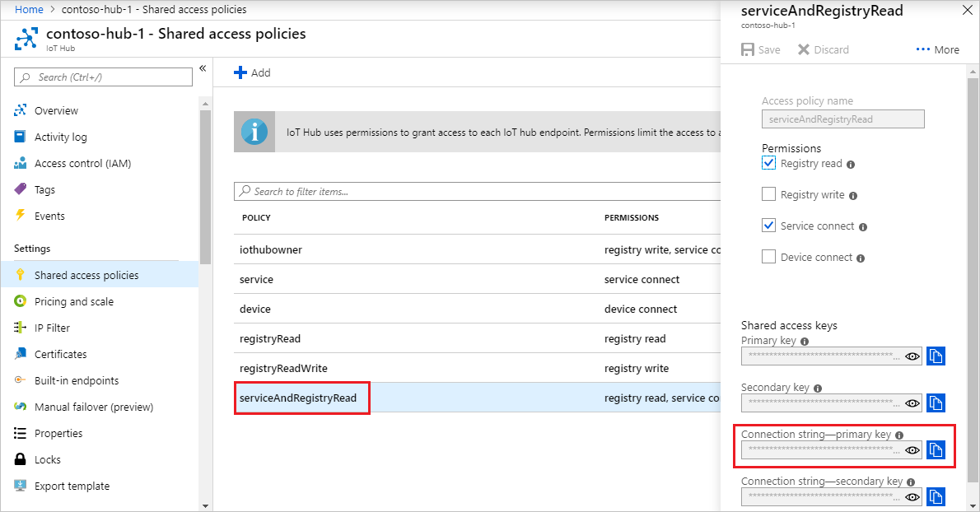Check the Registry write permission
Image resolution: width=980 pixels, height=512 pixels.
pyautogui.click(x=768, y=194)
